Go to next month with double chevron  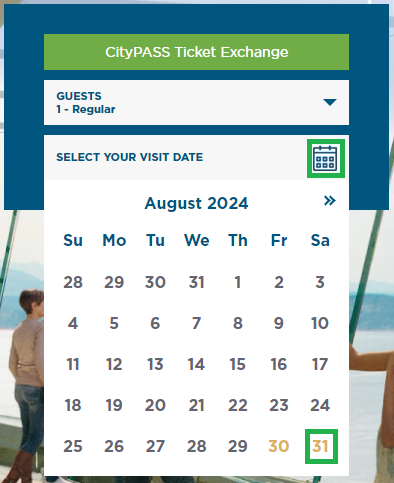[x=330, y=201]
